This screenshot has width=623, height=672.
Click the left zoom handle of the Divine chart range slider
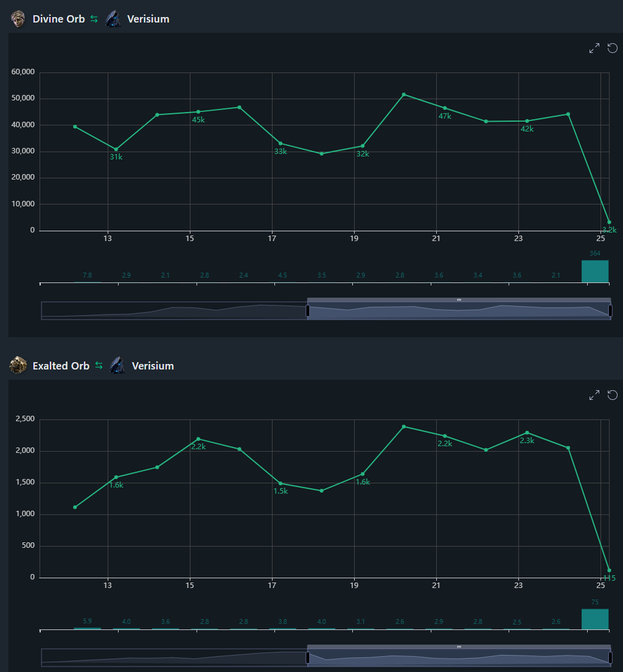pos(308,310)
